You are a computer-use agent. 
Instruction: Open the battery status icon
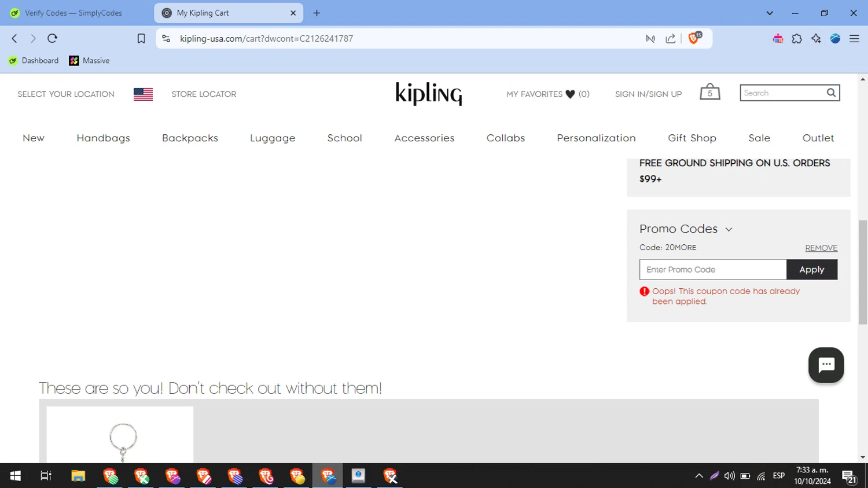coord(745,476)
